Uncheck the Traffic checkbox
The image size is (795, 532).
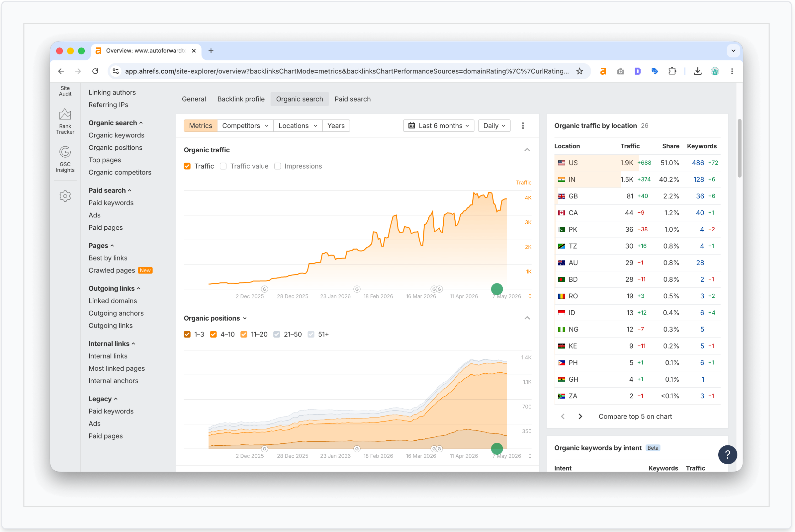coord(187,166)
